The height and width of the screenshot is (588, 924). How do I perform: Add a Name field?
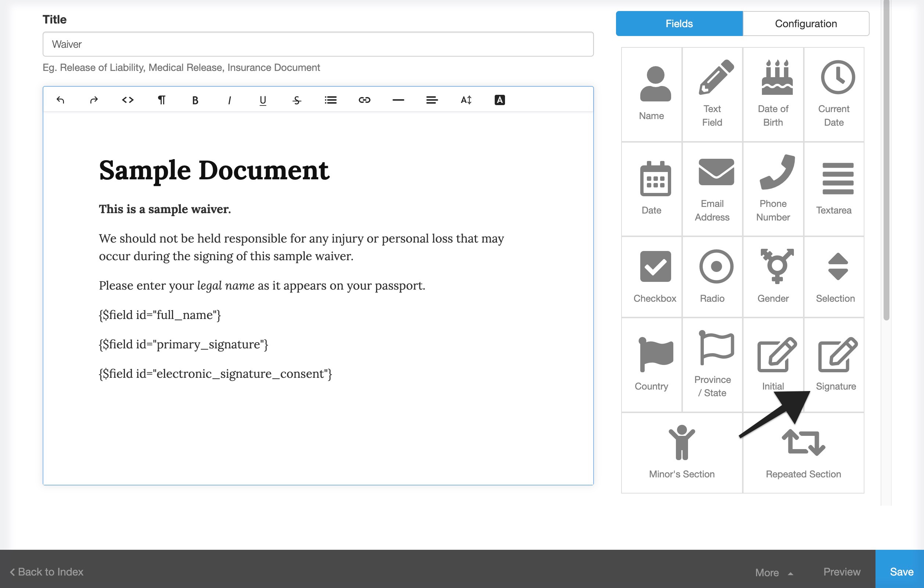(x=652, y=94)
